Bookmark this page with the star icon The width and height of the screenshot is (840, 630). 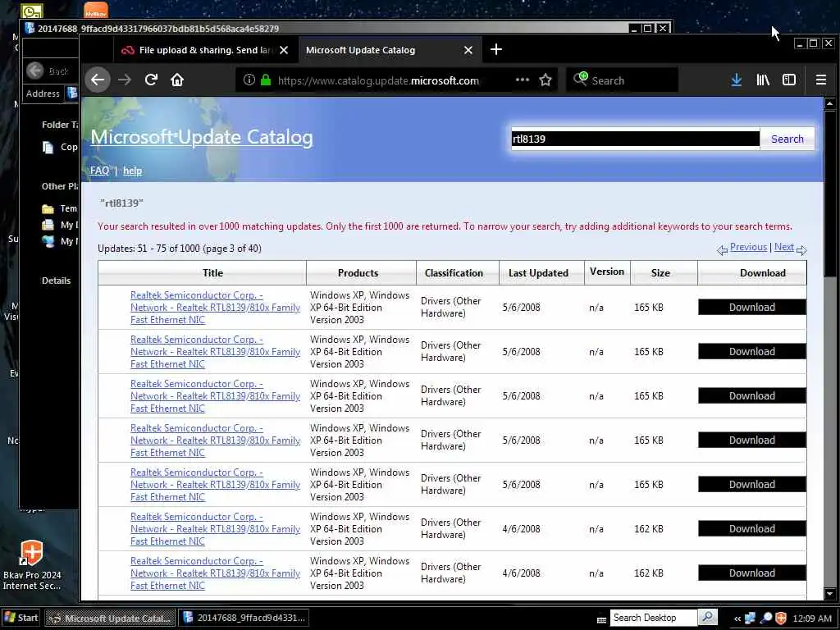[546, 80]
